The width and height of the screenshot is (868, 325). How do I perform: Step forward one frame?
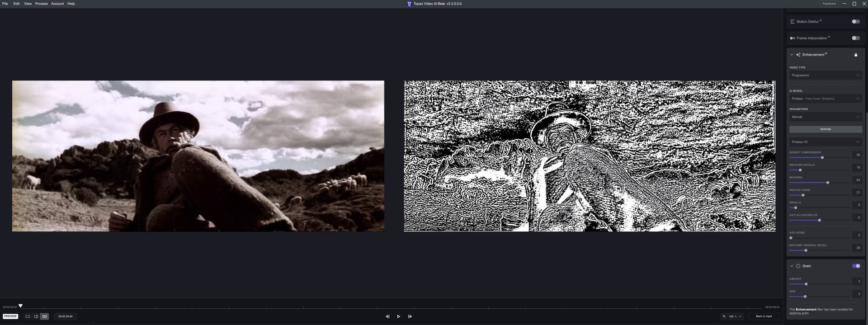pyautogui.click(x=410, y=316)
